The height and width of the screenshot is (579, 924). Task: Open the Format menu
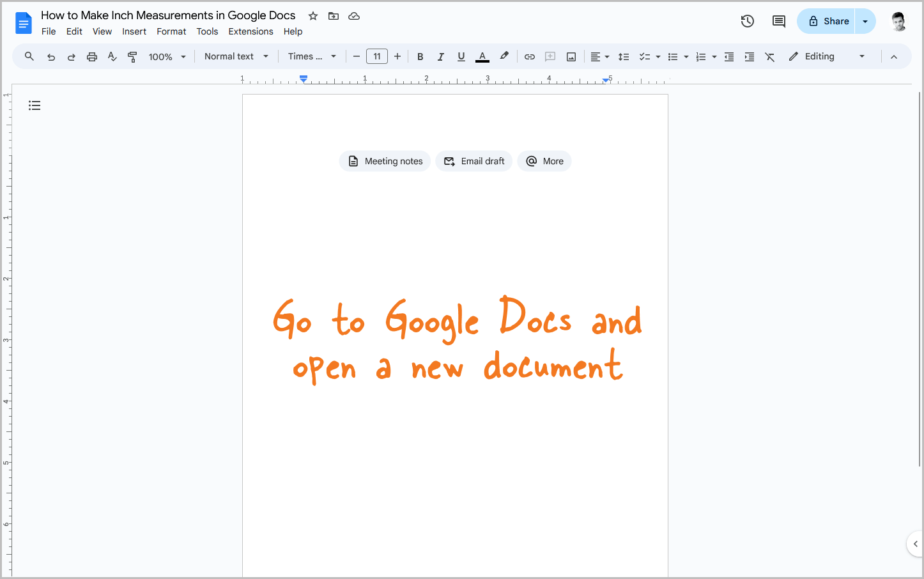coord(171,31)
